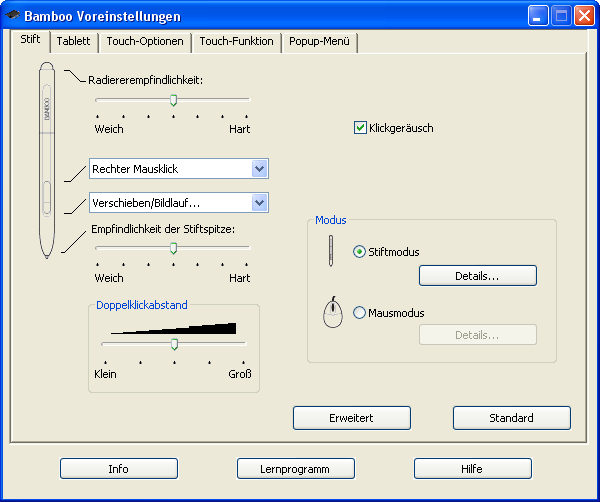Click the mouse icon beside Mausmodus
The image size is (600, 502).
tap(332, 314)
